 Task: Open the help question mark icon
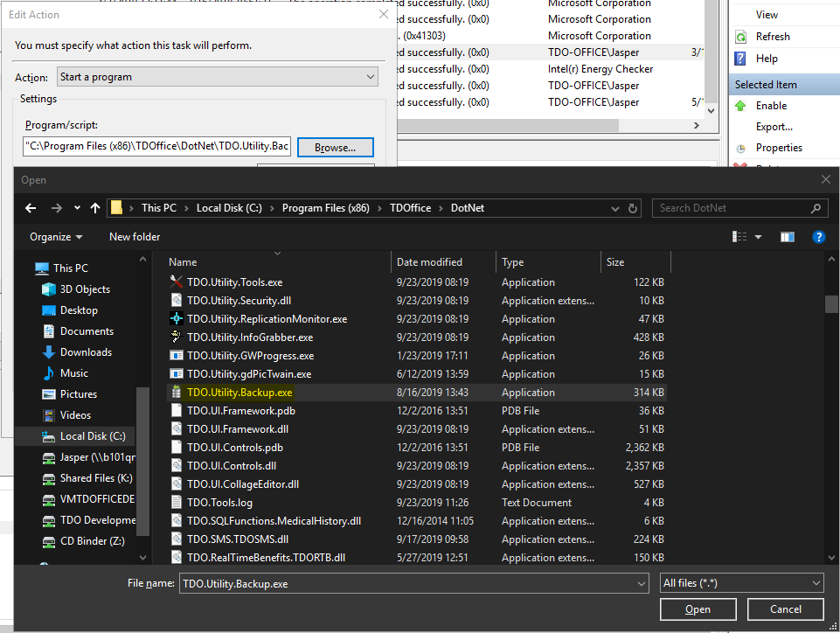pos(818,237)
